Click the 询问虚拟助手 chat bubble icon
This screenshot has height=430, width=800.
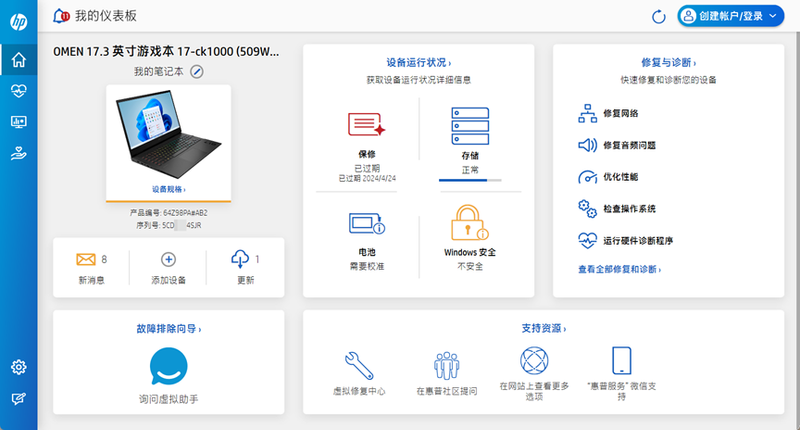[168, 366]
